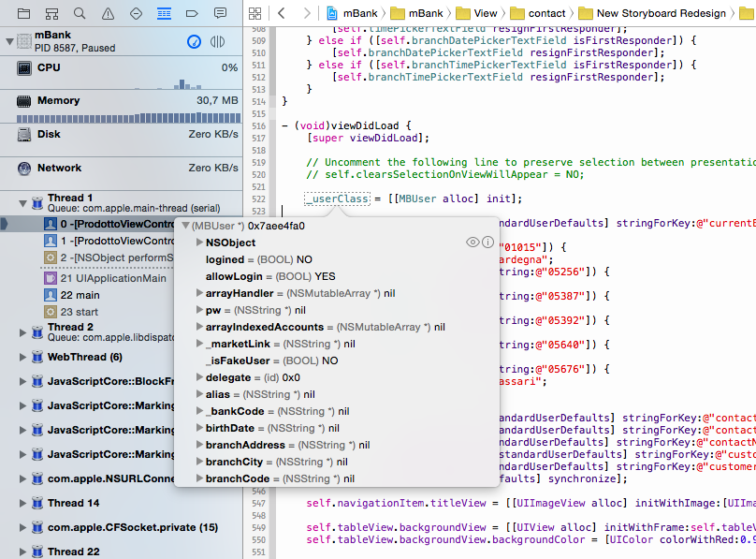Open the Issue navigator warning icon
This screenshot has height=559, width=756.
tap(108, 13)
